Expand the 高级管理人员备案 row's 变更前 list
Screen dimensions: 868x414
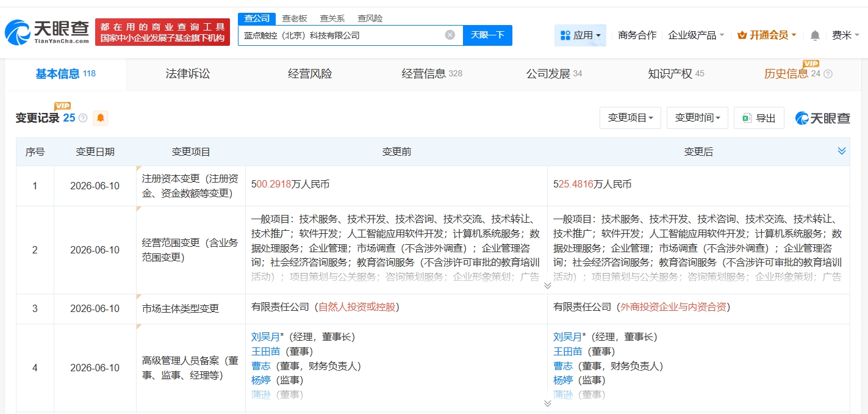pos(547,403)
